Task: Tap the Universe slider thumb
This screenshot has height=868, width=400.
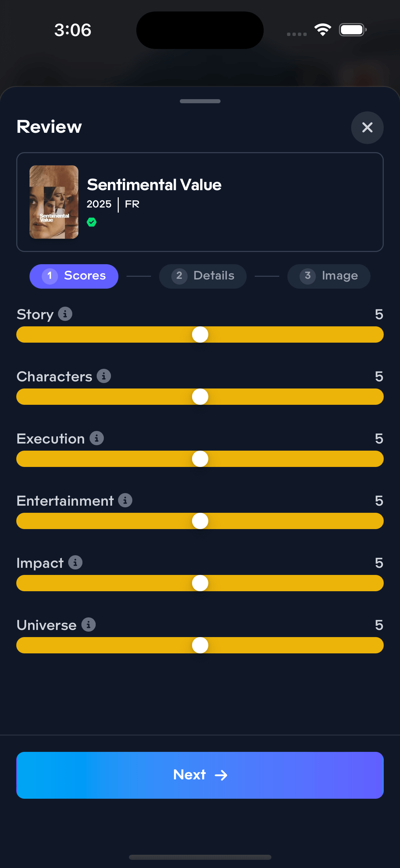Action: 200,645
